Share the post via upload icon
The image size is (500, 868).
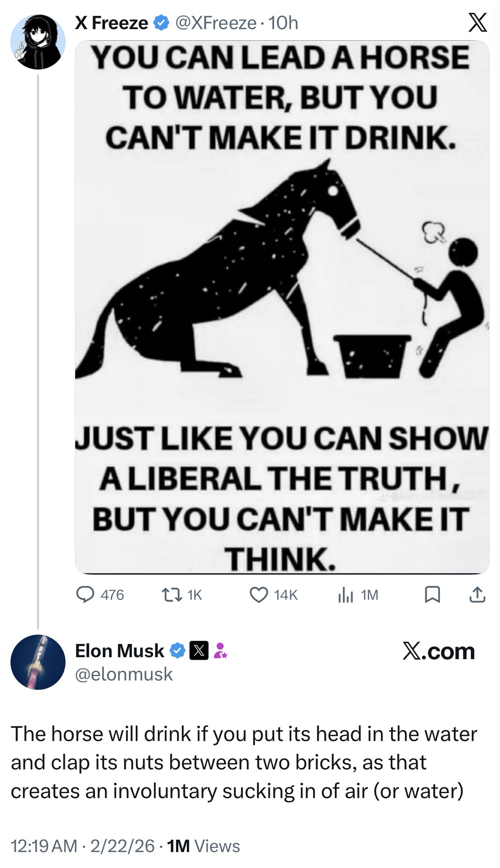point(477,594)
